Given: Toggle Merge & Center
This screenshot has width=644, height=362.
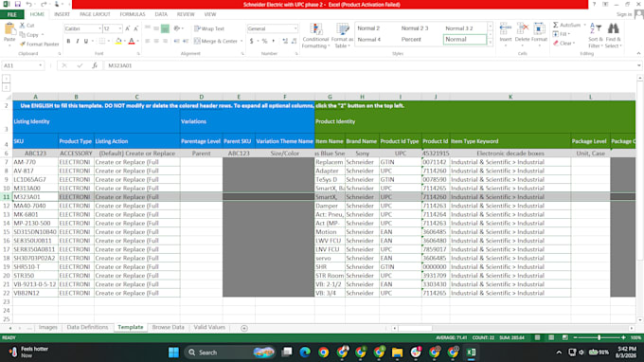Looking at the screenshot, I should click(215, 41).
